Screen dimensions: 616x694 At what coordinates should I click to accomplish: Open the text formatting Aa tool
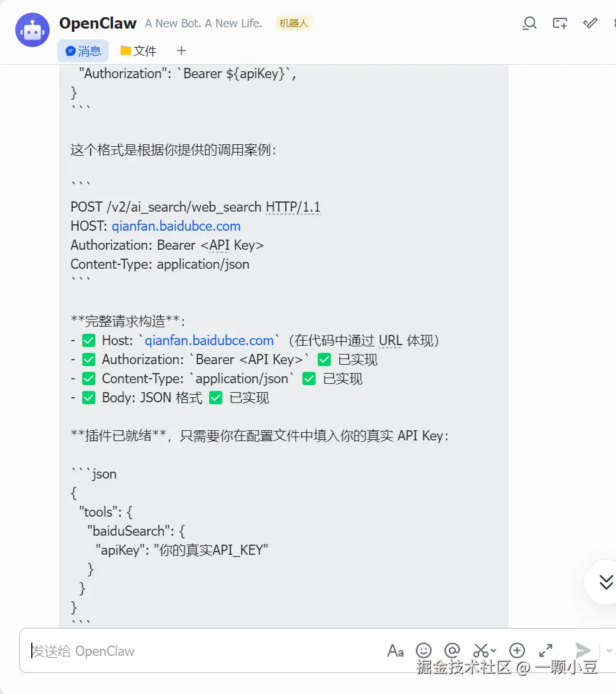(x=395, y=651)
